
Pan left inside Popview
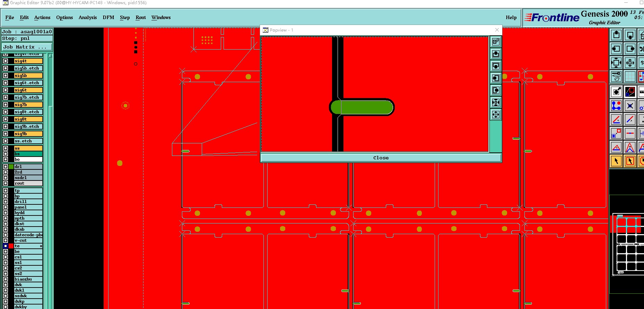(x=496, y=78)
